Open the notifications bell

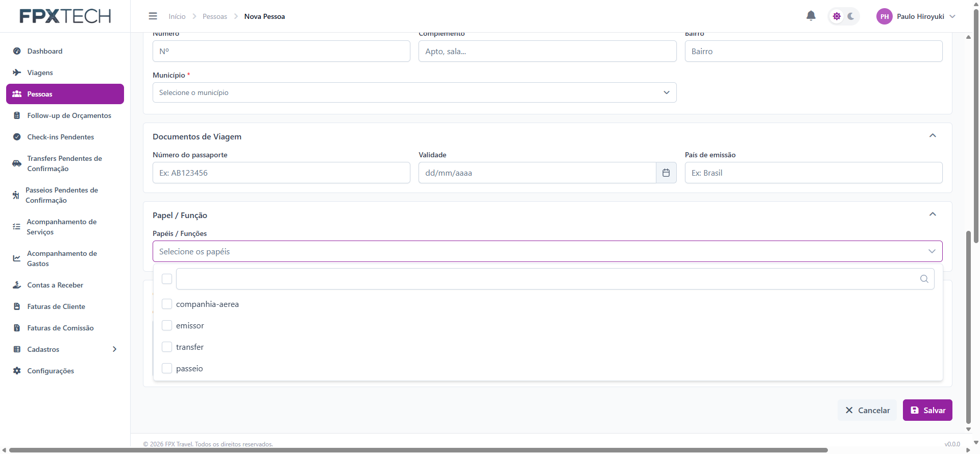pyautogui.click(x=811, y=16)
